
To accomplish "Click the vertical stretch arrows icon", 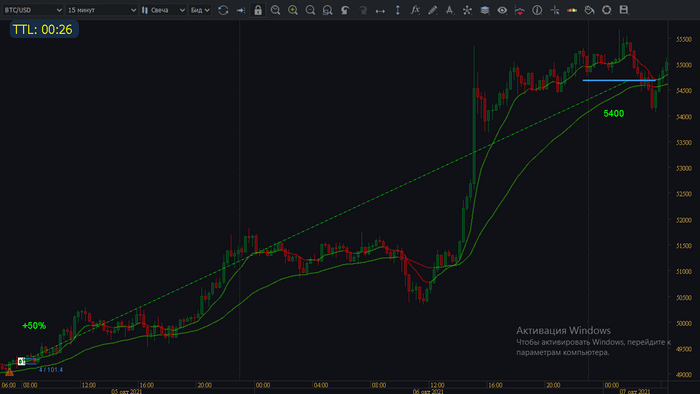I will click(x=397, y=10).
